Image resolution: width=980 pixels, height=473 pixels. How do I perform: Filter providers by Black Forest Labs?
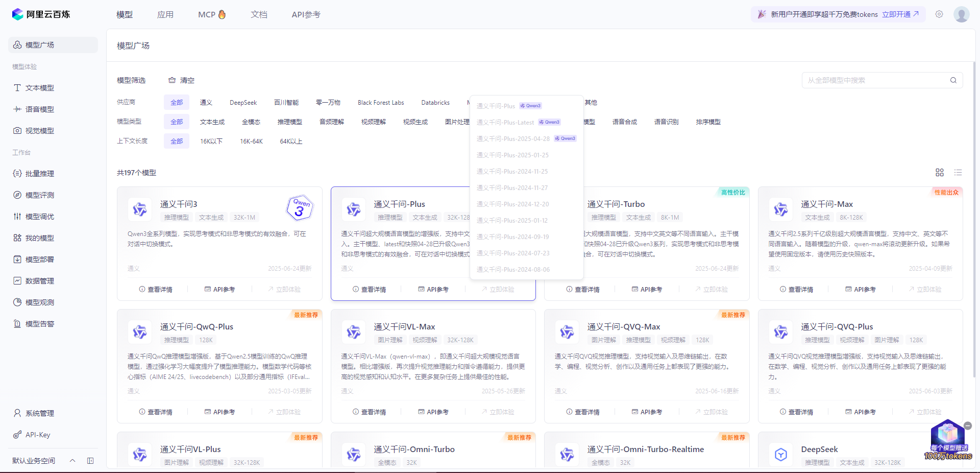(381, 103)
